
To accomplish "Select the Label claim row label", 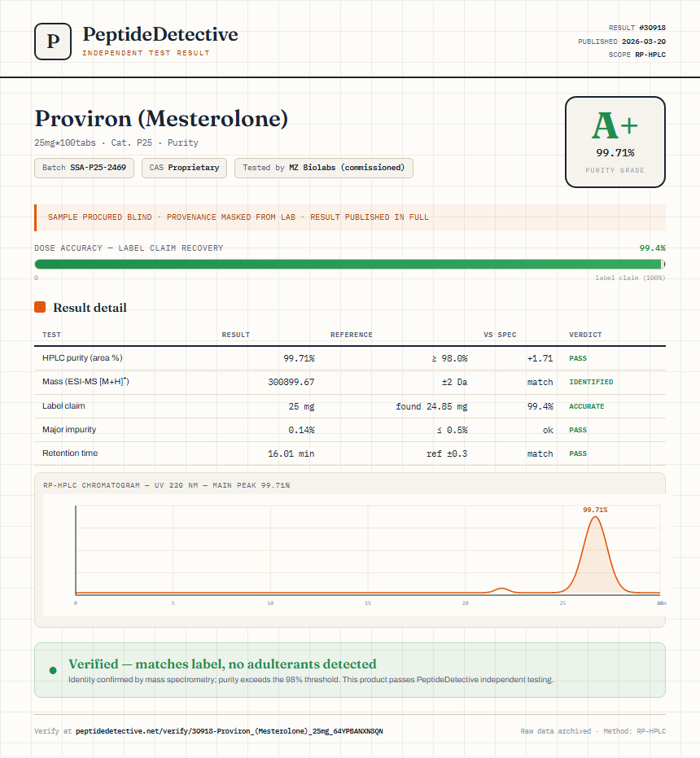I will (x=63, y=405).
